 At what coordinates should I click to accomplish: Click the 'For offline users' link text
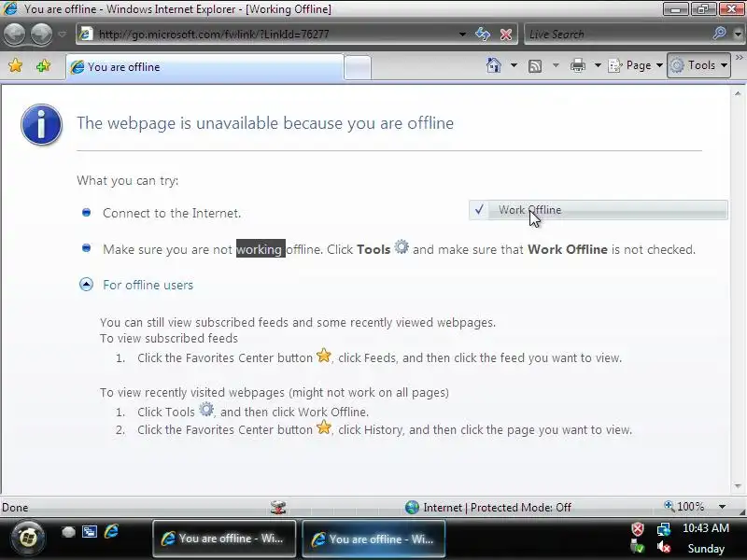click(x=148, y=285)
